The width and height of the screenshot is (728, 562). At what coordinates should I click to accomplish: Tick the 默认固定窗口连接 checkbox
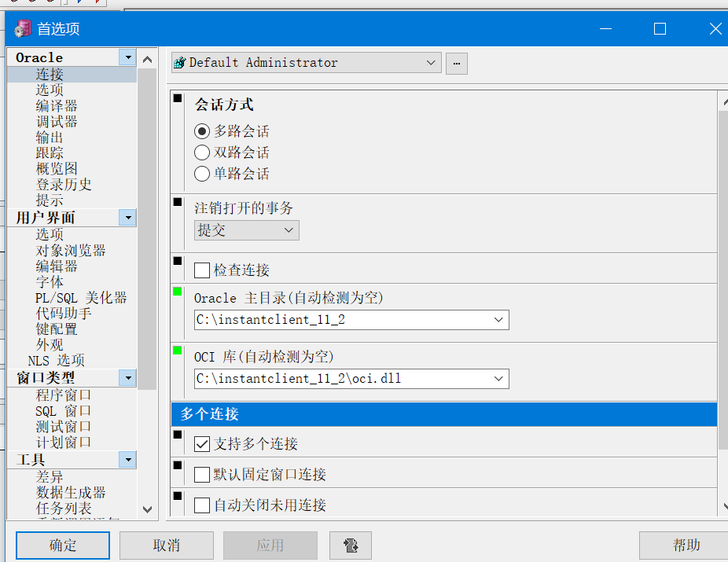coord(202,474)
